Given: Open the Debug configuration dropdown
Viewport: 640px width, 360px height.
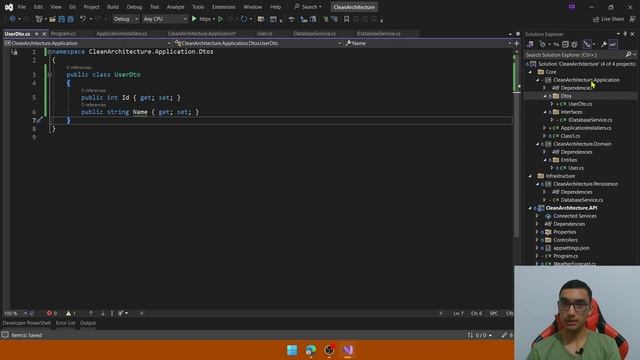Looking at the screenshot, I should coord(126,19).
